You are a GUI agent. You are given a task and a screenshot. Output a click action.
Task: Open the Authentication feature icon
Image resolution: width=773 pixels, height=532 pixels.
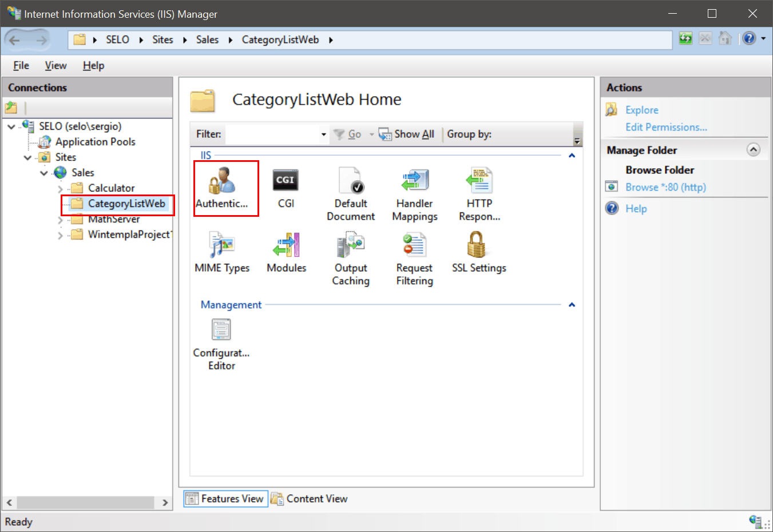pyautogui.click(x=222, y=188)
